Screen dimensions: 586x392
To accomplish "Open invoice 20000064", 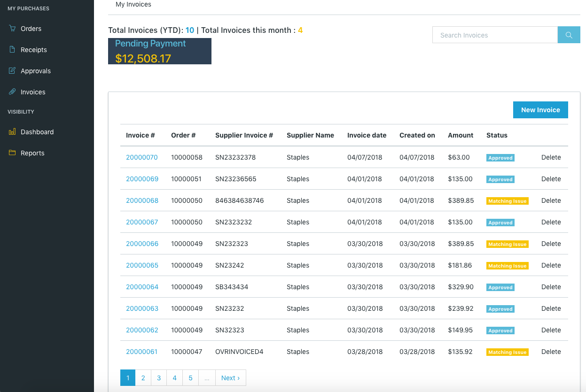I will tap(142, 287).
